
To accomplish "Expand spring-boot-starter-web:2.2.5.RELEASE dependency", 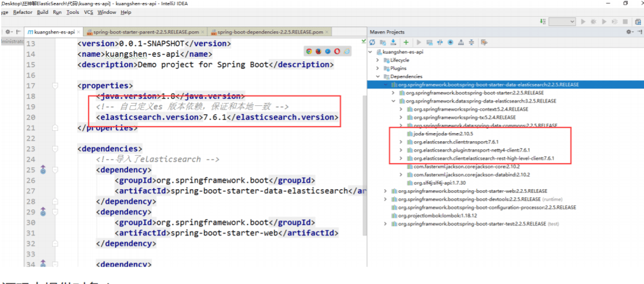I will click(x=385, y=191).
